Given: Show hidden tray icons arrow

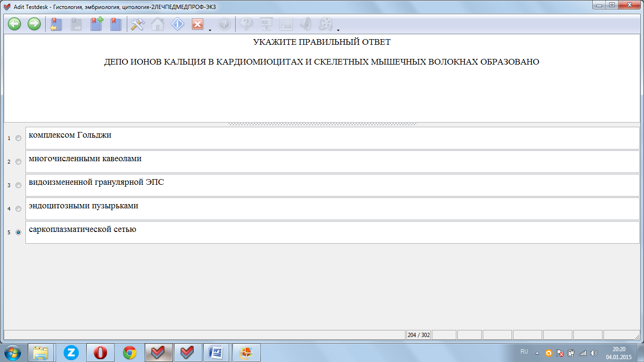Looking at the screenshot, I should [537, 353].
